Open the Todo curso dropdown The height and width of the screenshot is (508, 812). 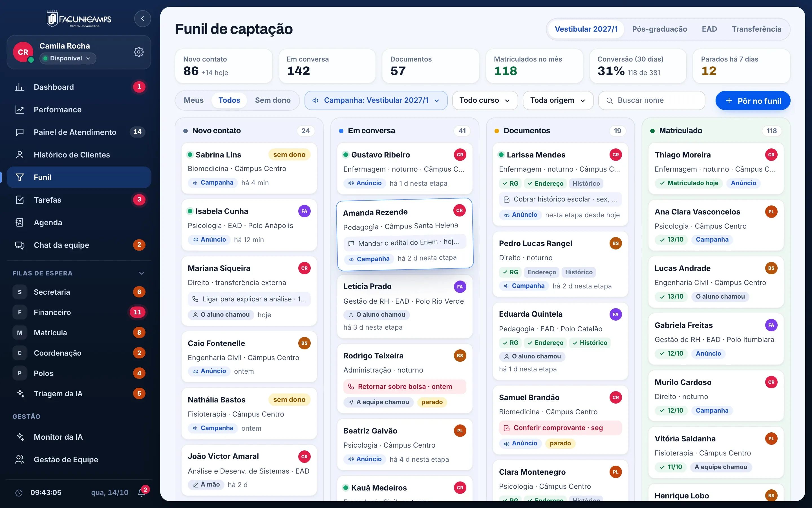(485, 100)
